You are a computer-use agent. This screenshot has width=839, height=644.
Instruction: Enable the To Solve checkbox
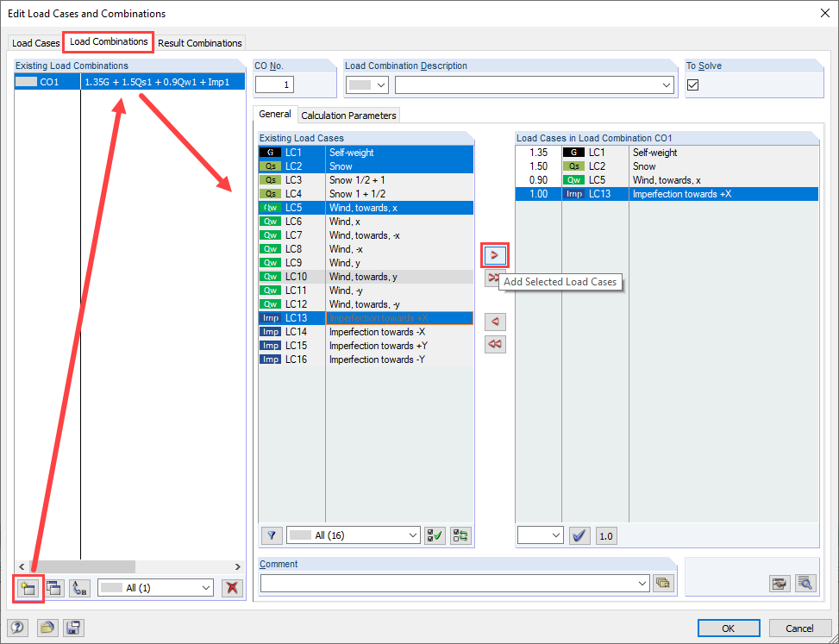coord(692,84)
